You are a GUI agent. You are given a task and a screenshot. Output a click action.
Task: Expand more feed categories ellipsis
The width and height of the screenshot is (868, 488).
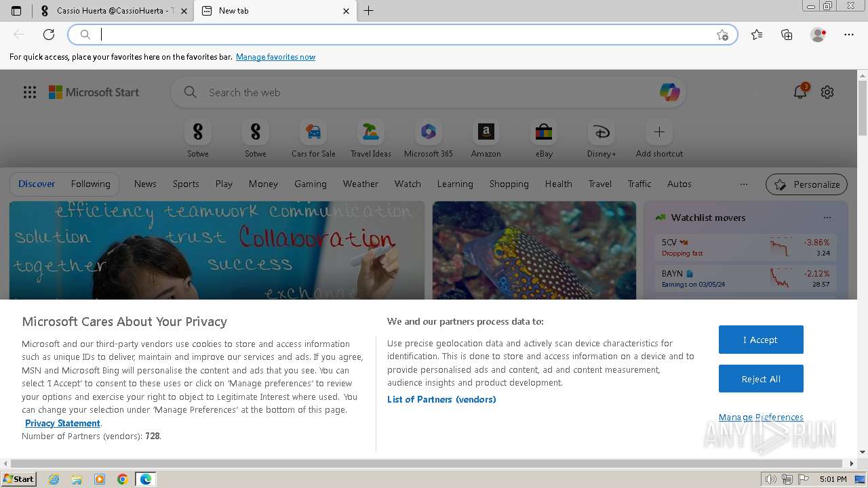pyautogui.click(x=744, y=184)
